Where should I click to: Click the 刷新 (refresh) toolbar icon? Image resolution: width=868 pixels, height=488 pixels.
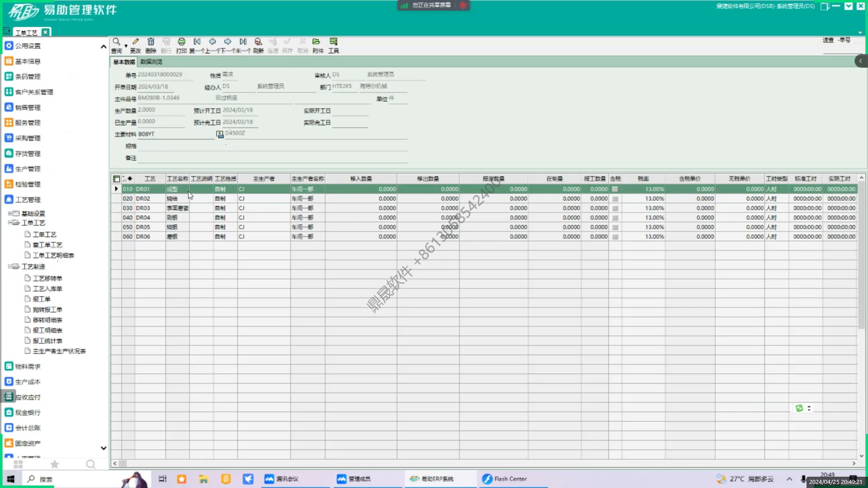point(258,42)
